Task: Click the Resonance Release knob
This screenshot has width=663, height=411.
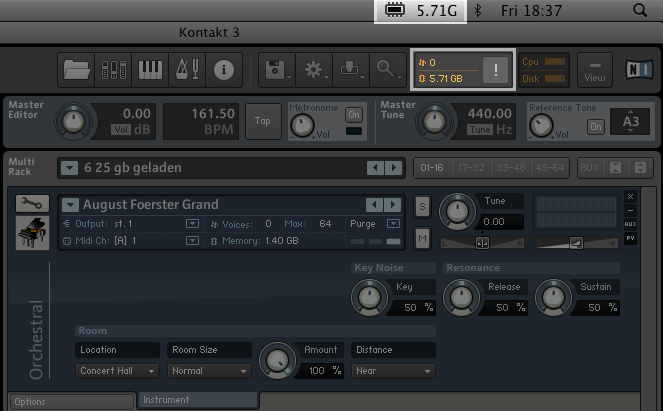Action: click(x=461, y=298)
